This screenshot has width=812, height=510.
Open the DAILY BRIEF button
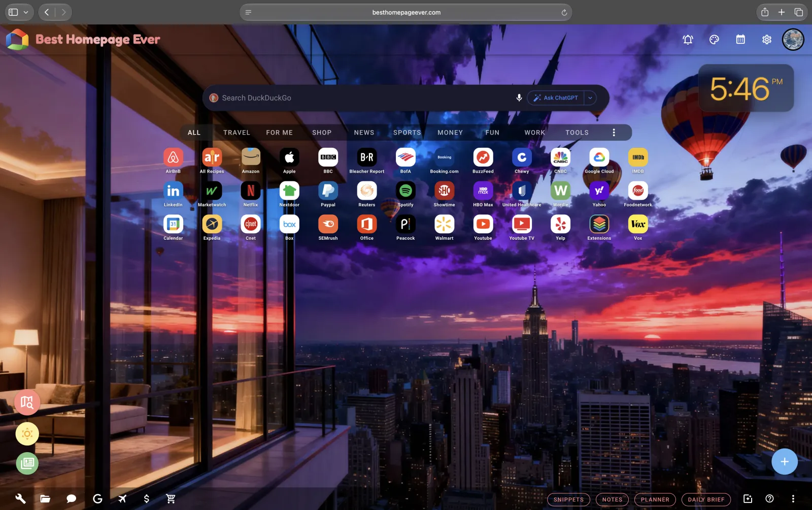[x=706, y=499]
